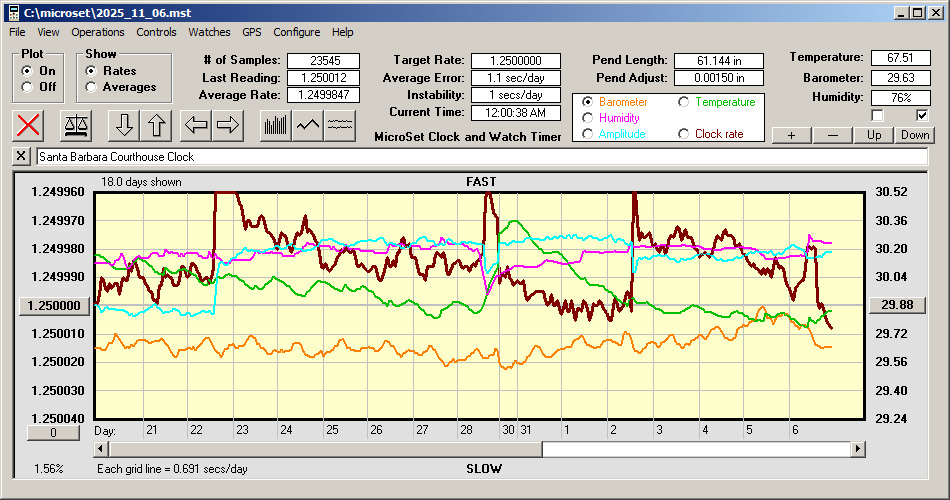Choose the Temperature trace radio button
Screen dimensions: 950x500
click(684, 102)
